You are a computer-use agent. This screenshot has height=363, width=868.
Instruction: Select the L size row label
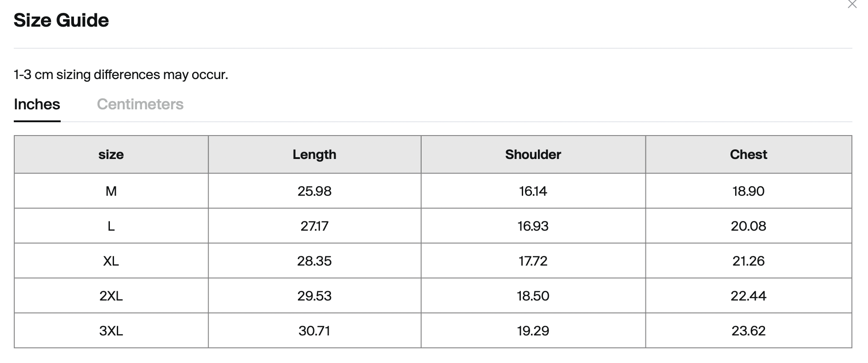pos(111,226)
